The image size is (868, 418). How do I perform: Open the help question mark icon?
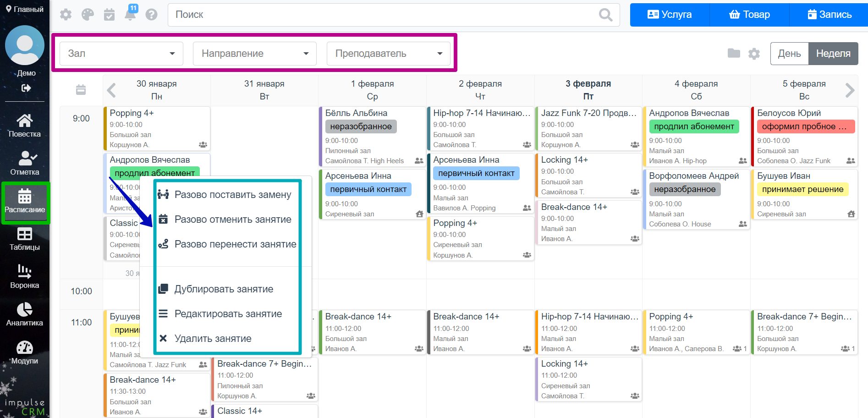point(151,15)
